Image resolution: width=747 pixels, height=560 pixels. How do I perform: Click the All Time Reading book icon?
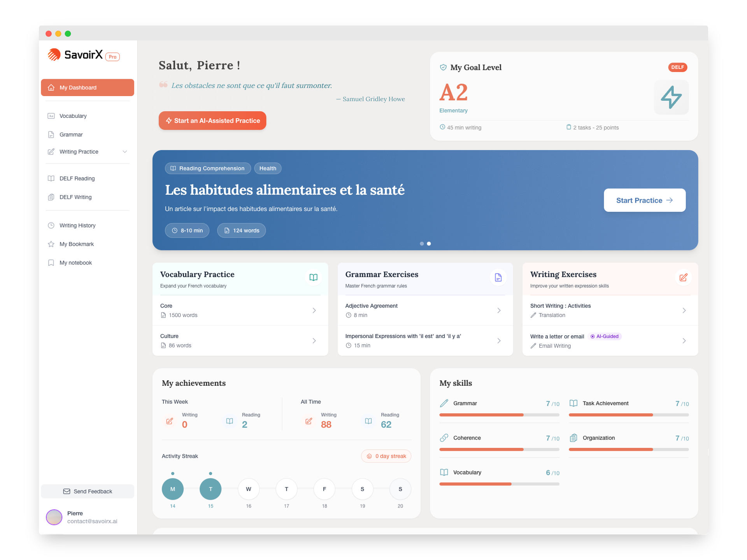368,421
